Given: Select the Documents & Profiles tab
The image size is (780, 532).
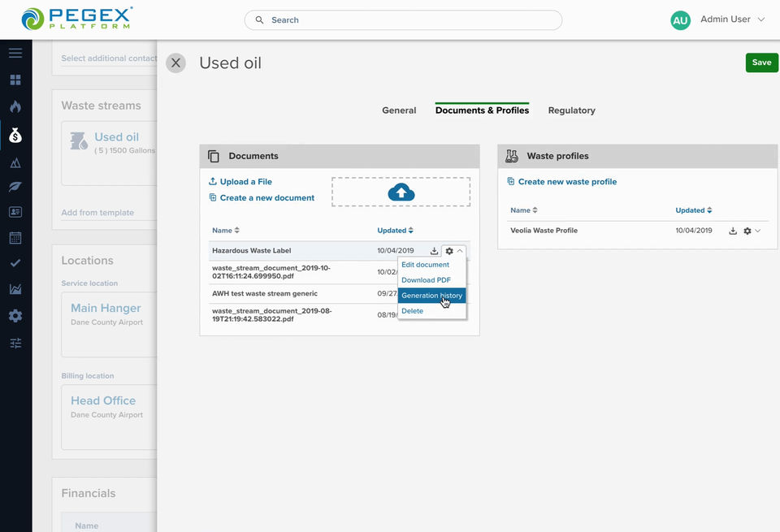Looking at the screenshot, I should coord(482,110).
